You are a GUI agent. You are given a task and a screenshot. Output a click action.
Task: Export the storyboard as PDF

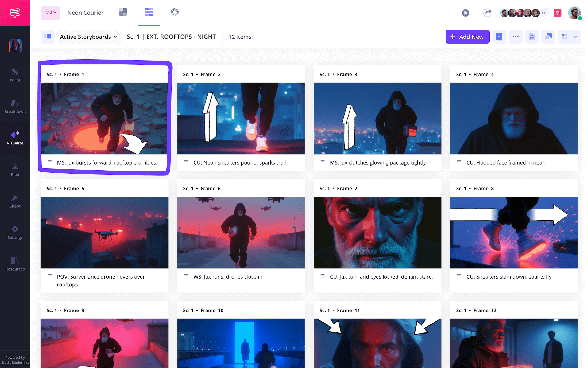(x=532, y=37)
